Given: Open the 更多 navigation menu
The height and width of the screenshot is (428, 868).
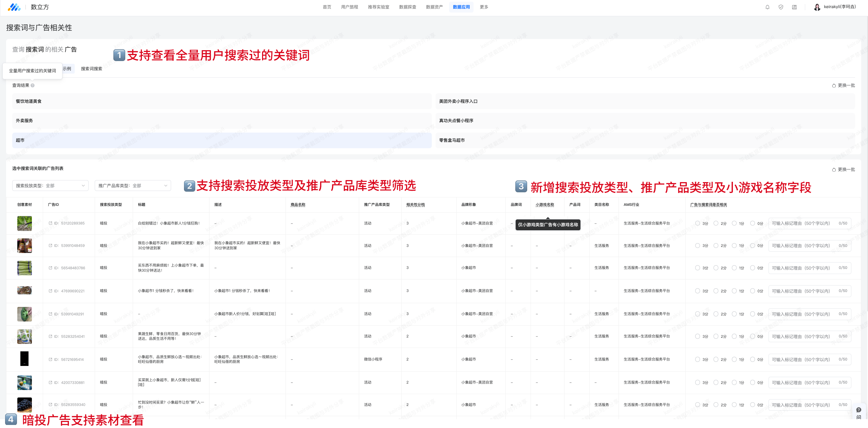Looking at the screenshot, I should pyautogui.click(x=484, y=7).
